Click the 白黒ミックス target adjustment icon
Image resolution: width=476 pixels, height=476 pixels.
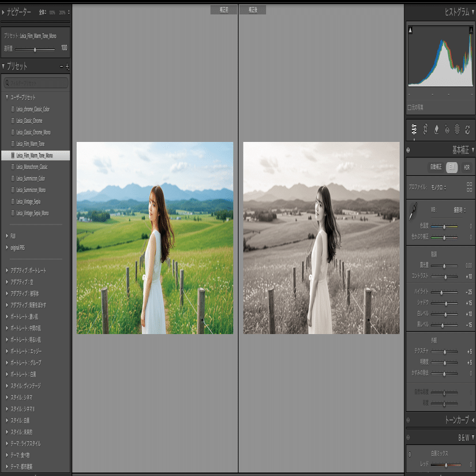pos(410,454)
